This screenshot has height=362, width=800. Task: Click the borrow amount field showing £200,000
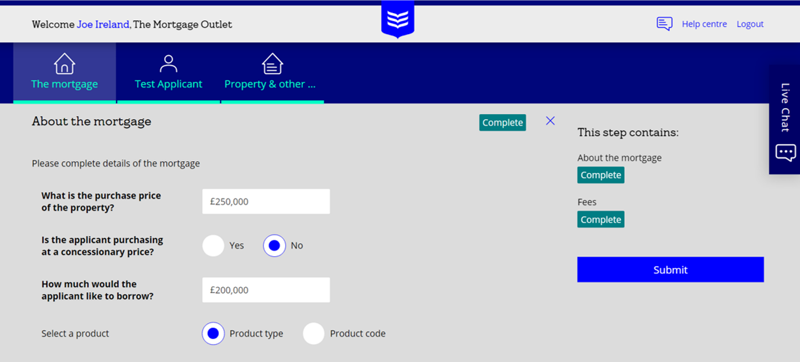click(266, 290)
